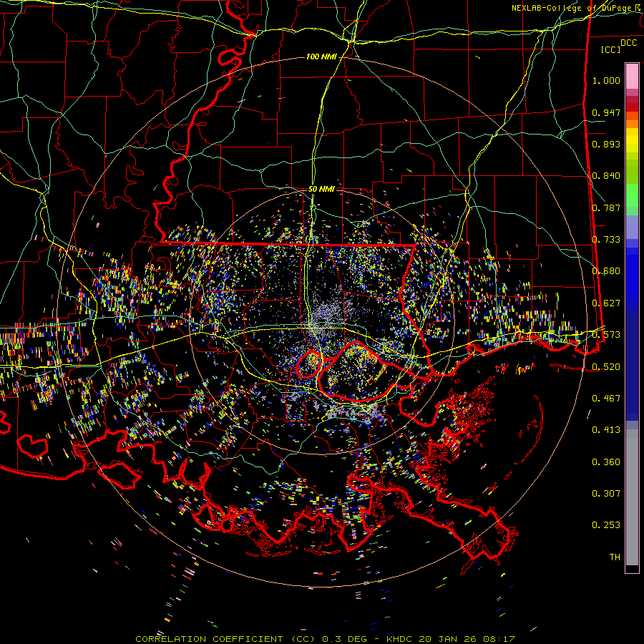Image resolution: width=644 pixels, height=644 pixels.
Task: Click the 50 NMI range ring label
Action: pos(321,189)
